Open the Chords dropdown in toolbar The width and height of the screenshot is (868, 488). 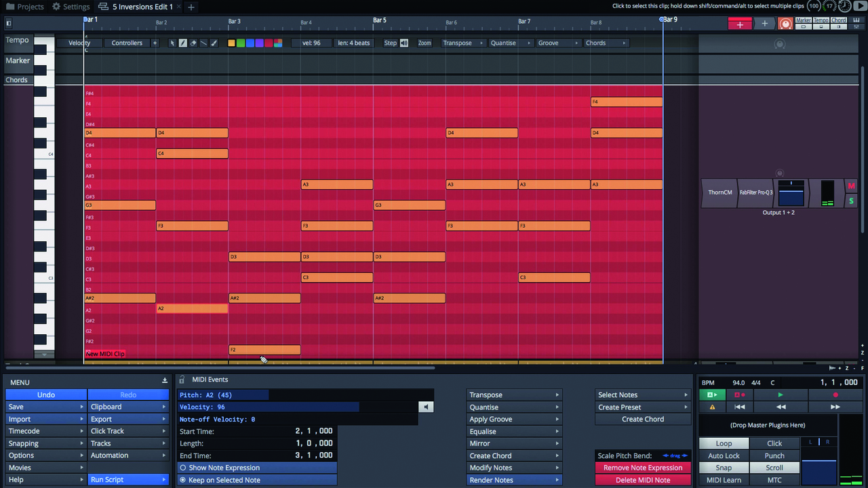click(606, 43)
